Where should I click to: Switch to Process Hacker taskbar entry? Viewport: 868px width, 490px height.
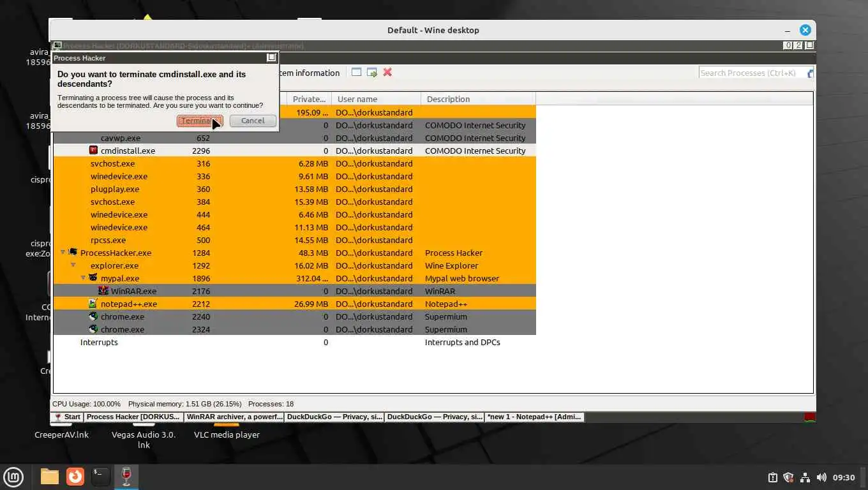pyautogui.click(x=133, y=417)
